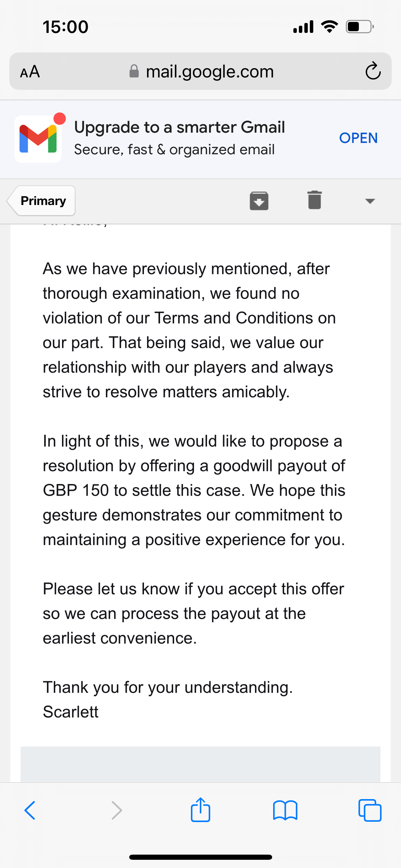Tap the lock icon beside the URL
This screenshot has height=868, width=401.
coord(134,72)
